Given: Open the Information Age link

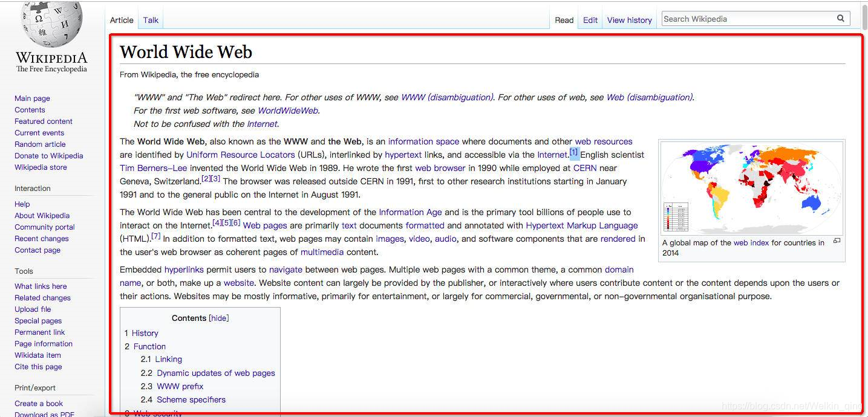Looking at the screenshot, I should pyautogui.click(x=410, y=212).
